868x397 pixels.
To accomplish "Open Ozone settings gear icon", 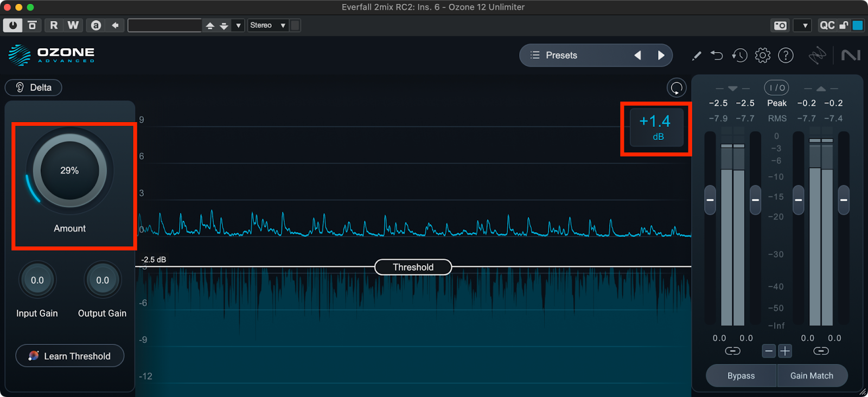I will tap(762, 55).
